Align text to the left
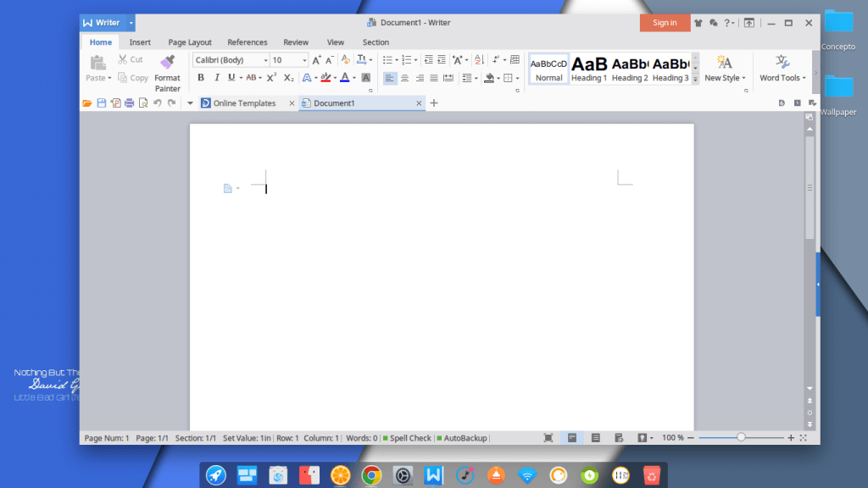Viewport: 868px width, 488px height. click(x=390, y=78)
